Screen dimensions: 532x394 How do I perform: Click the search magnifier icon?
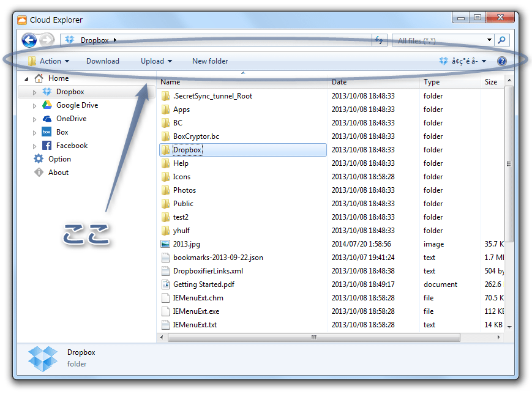coord(502,40)
